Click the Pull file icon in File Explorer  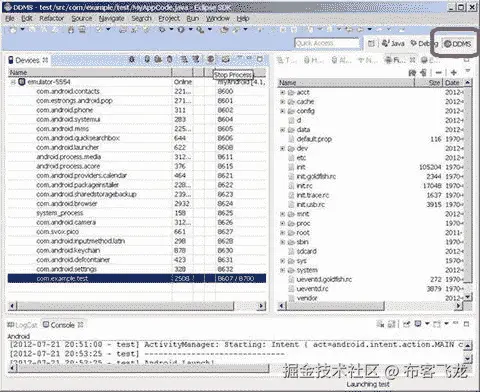[412, 72]
